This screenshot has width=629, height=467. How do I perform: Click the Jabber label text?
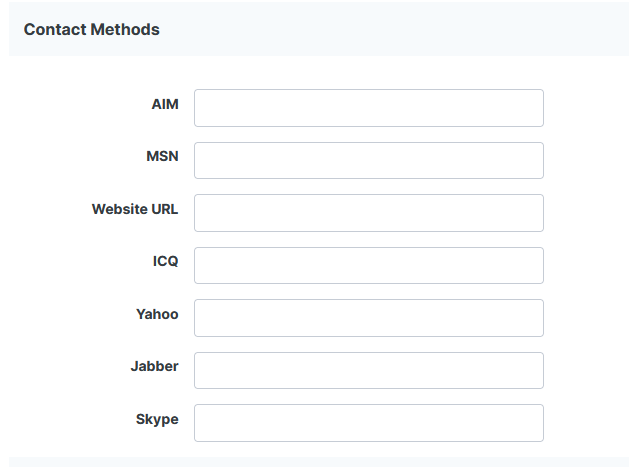coord(154,366)
